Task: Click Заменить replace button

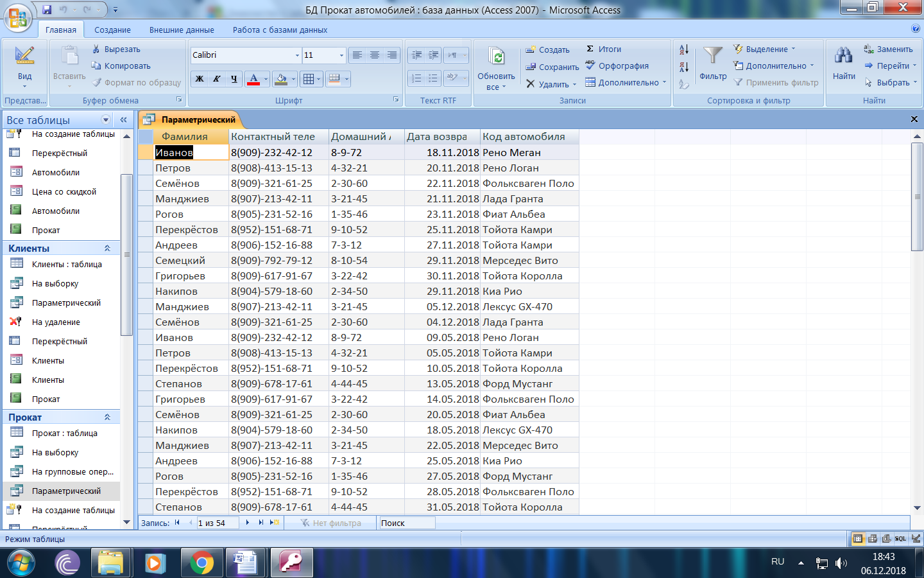Action: tap(888, 49)
